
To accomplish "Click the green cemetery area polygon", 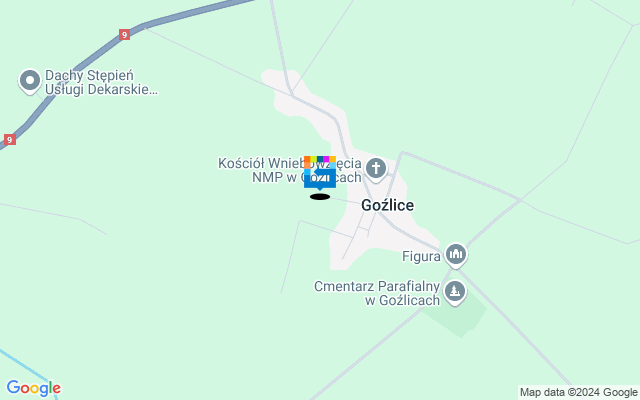I will click(x=459, y=316).
